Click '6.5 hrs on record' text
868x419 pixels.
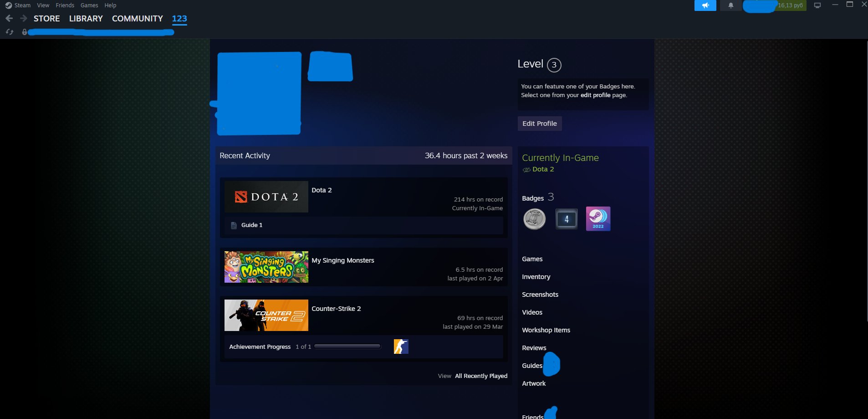tap(479, 270)
